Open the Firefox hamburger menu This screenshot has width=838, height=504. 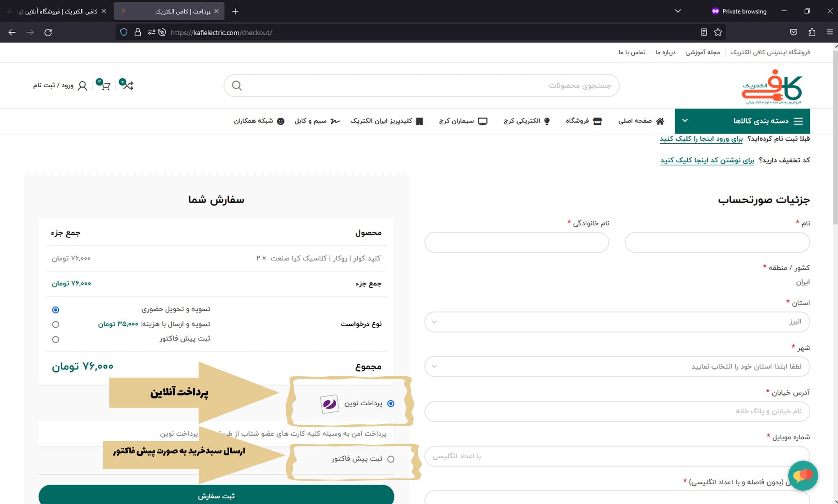click(x=830, y=32)
